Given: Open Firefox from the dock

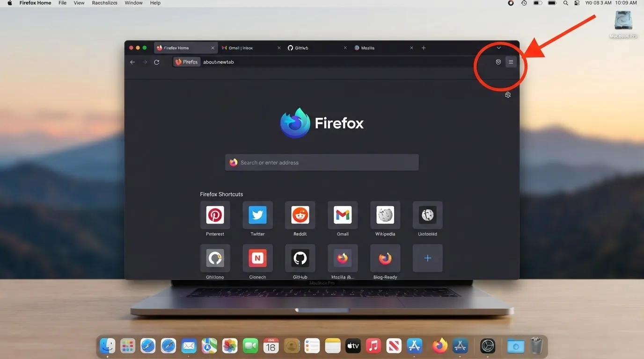Looking at the screenshot, I should click(439, 346).
